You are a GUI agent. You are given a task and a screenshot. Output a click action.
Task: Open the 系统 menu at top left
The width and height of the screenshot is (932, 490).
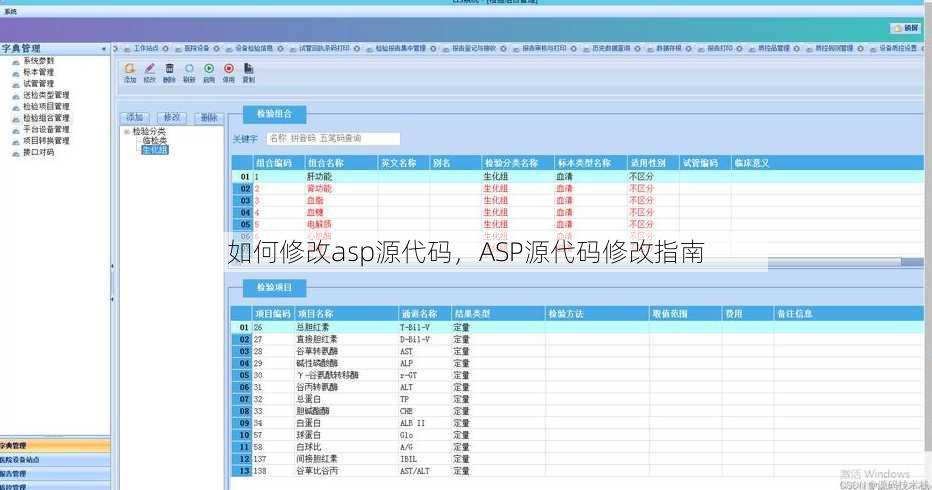tap(10, 11)
